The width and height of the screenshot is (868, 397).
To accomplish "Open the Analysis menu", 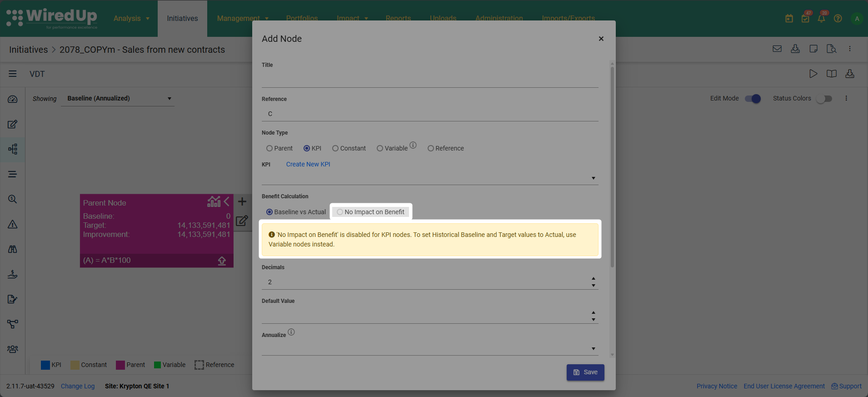I will click(131, 19).
